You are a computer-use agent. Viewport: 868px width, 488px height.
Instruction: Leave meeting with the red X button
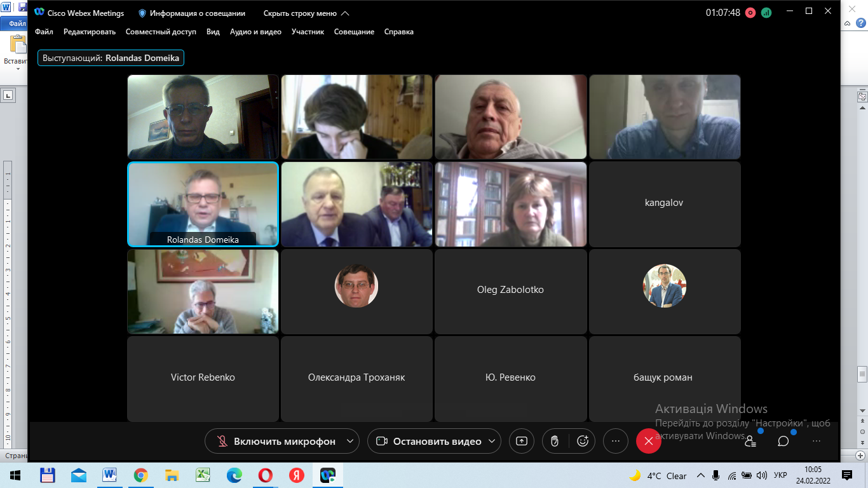point(648,441)
